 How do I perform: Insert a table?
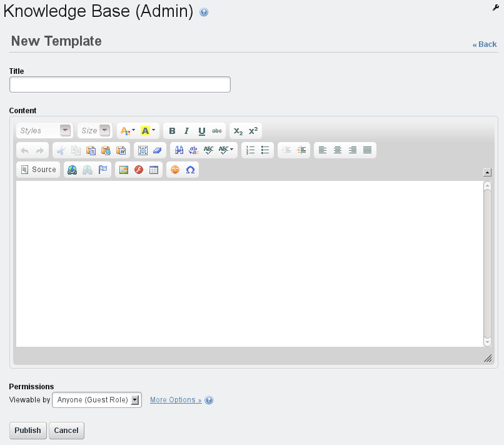[154, 170]
